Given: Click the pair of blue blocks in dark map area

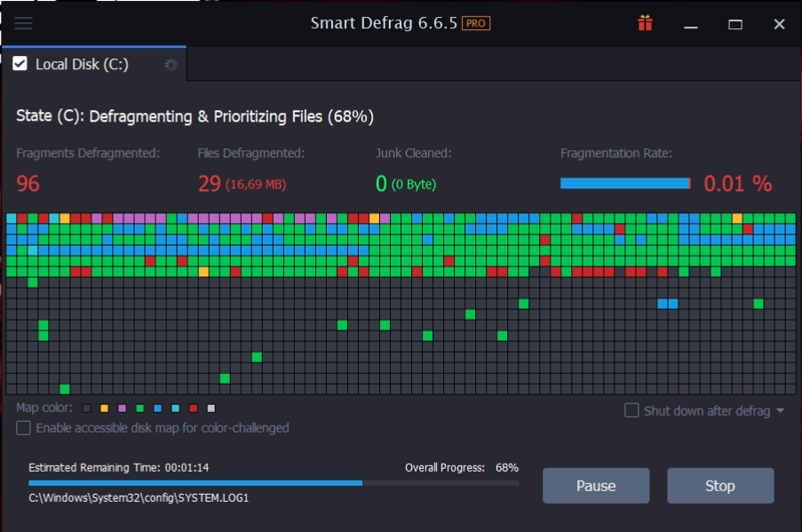Looking at the screenshot, I should [668, 304].
